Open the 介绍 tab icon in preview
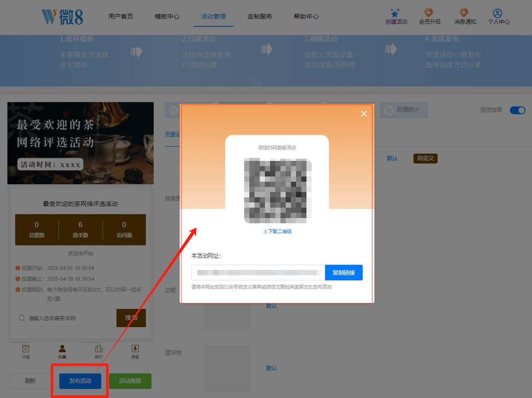This screenshot has width=532, height=398. [26, 349]
